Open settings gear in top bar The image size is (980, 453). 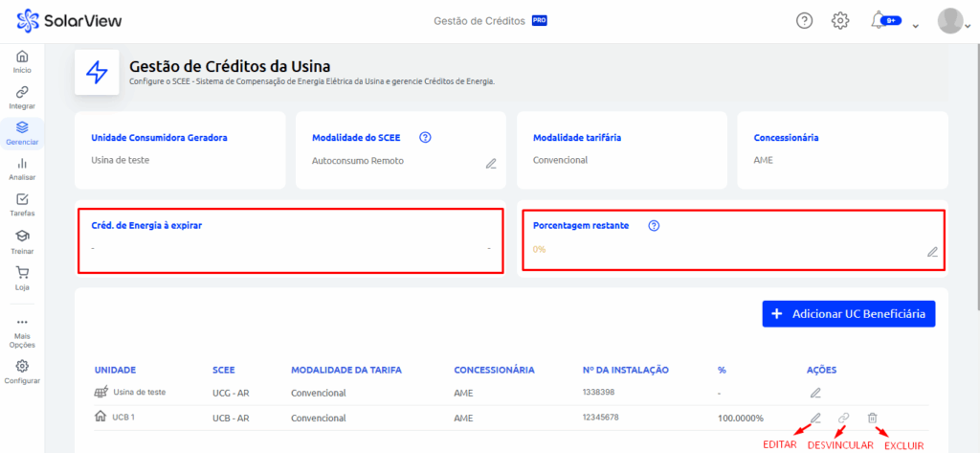[x=840, y=20]
